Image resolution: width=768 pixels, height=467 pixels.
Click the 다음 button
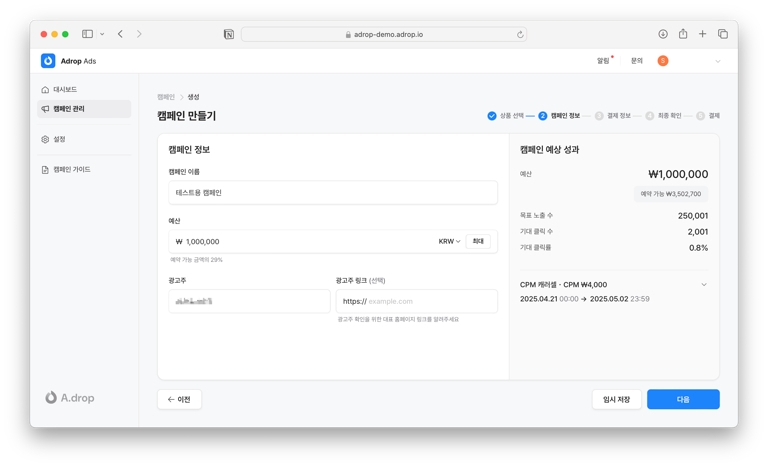click(x=683, y=399)
